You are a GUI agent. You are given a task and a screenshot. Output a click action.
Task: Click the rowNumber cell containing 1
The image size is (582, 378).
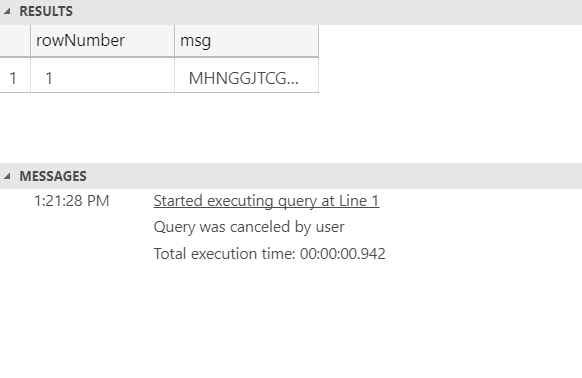coord(102,78)
